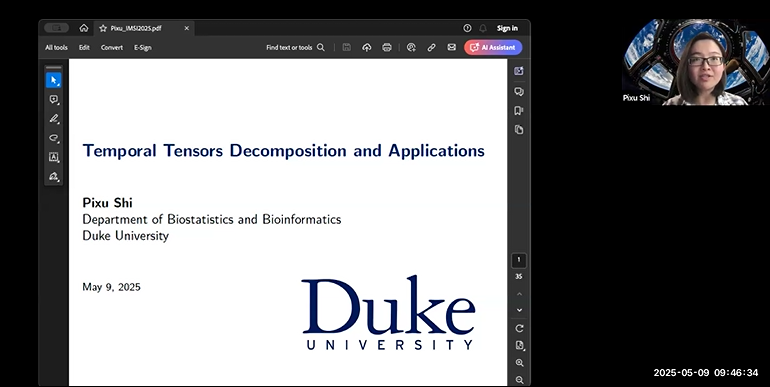Screen dimensions: 770x387
Task: Click the Department of Biostatistics and Bioinformatics line
Action: pyautogui.click(x=212, y=219)
